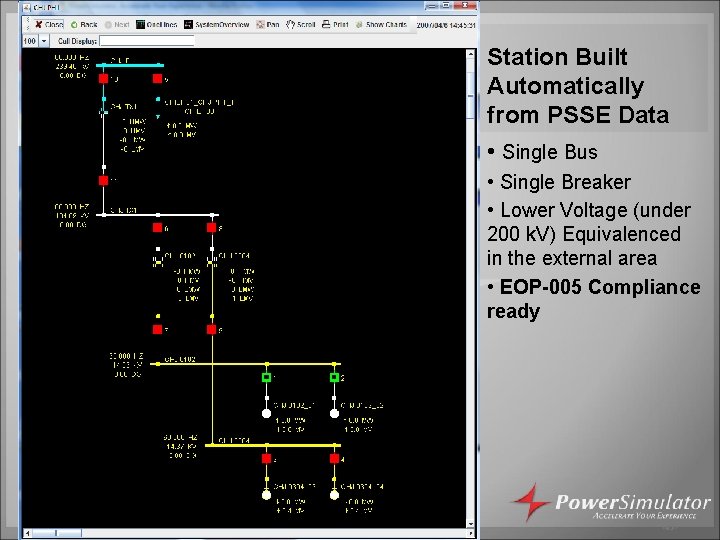Toggle red breaker 4 on lower bus

click(x=334, y=459)
